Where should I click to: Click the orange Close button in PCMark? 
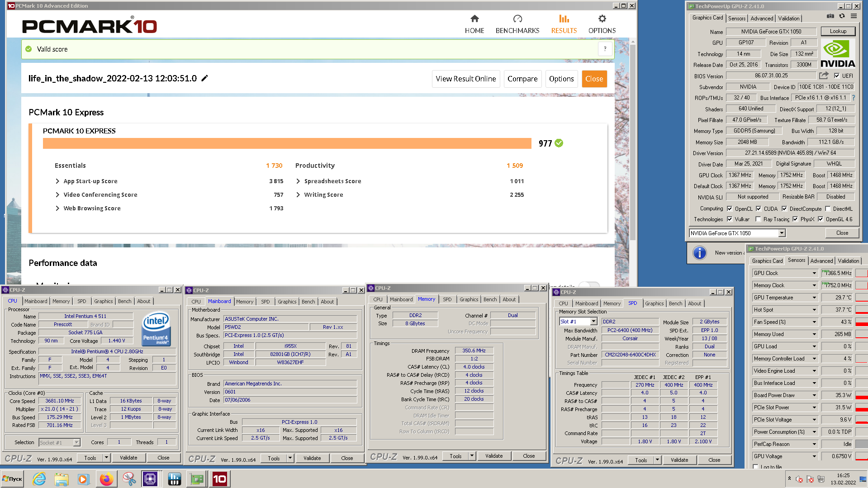pos(594,79)
